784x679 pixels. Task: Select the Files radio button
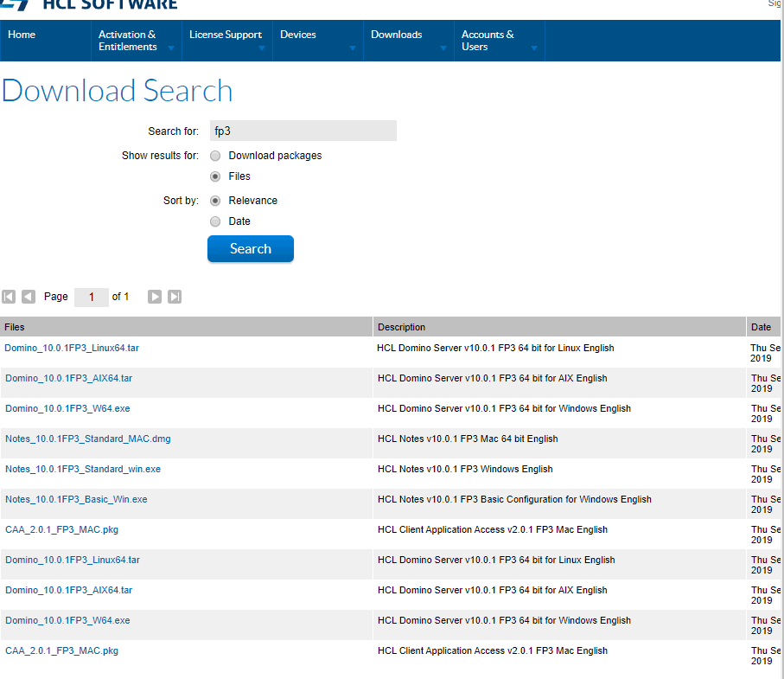click(215, 176)
